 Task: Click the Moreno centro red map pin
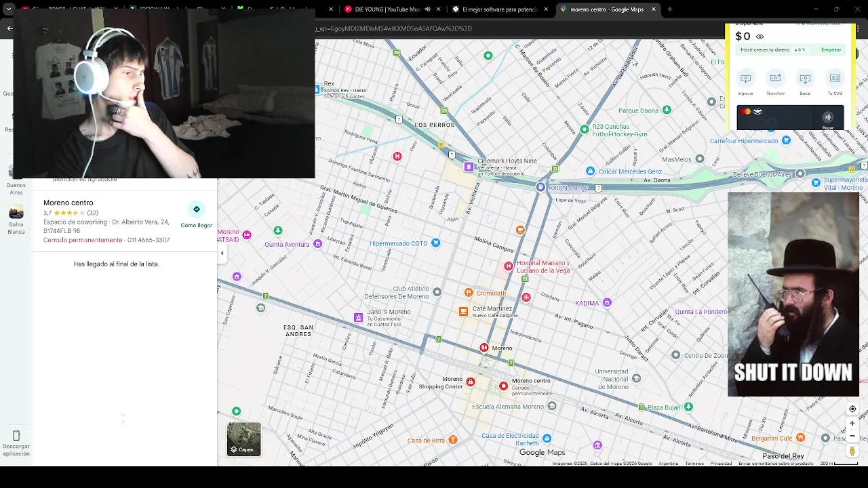[503, 386]
